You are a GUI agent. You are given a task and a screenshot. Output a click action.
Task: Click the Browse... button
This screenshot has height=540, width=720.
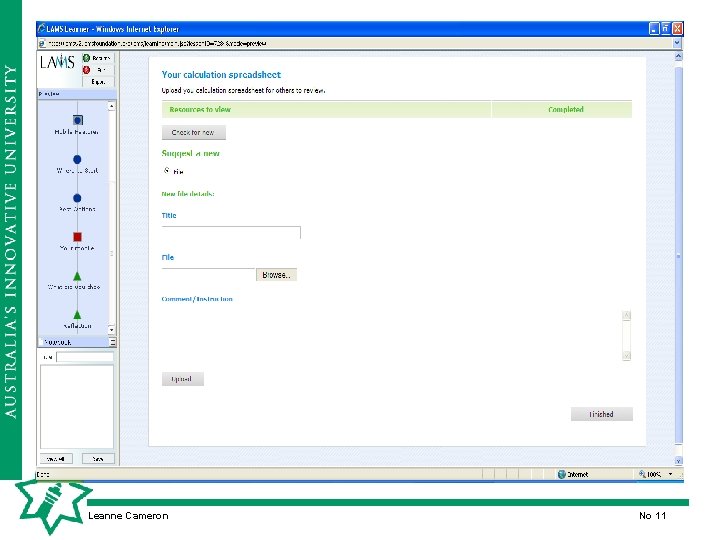(x=276, y=275)
